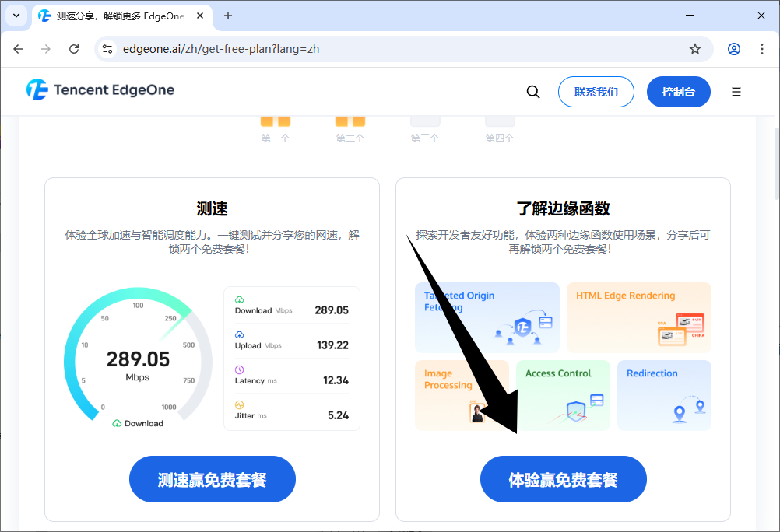Click the Targeted Origin Fetching card

(x=487, y=317)
